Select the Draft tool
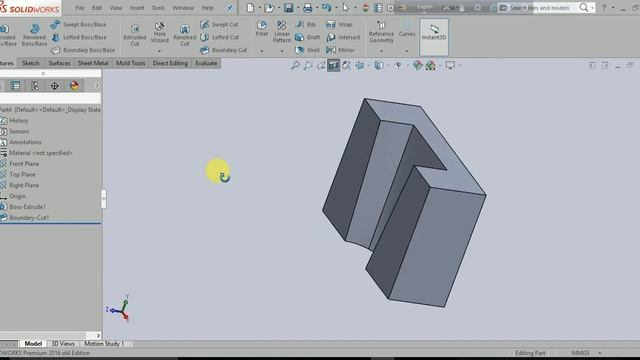 coord(308,37)
